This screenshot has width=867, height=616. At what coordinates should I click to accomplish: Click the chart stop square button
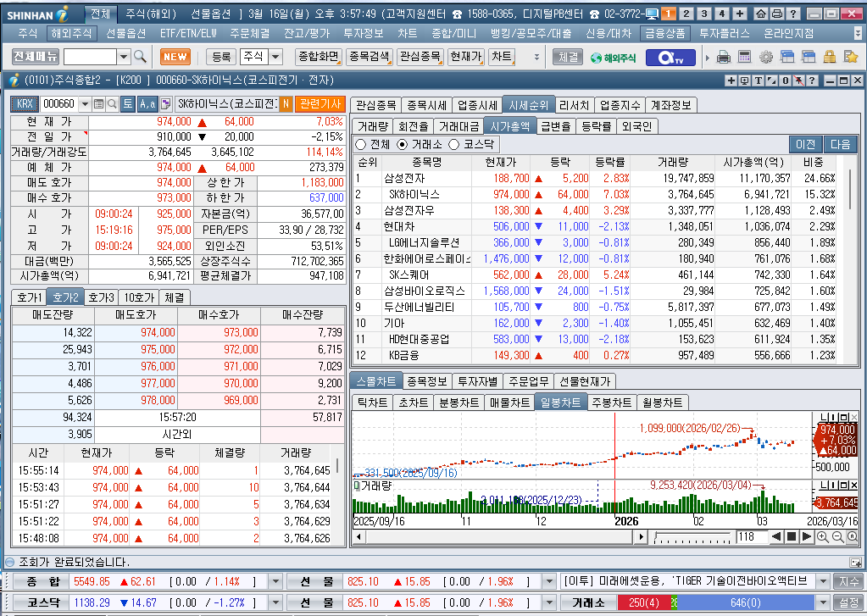[x=792, y=536]
